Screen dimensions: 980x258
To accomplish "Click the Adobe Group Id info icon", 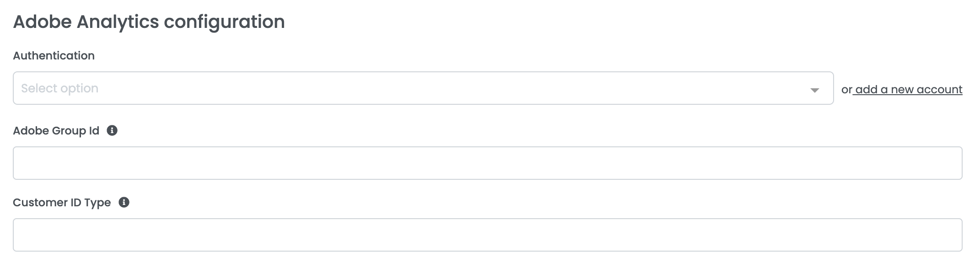I will pos(112,131).
